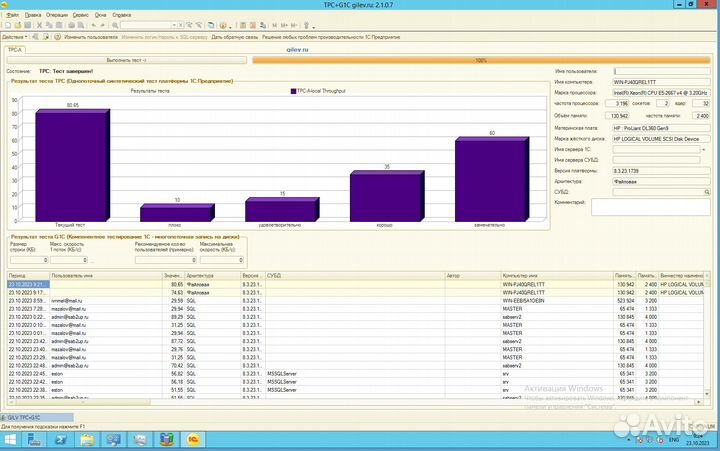Click the table vertical scrollbar down arrow
The image size is (720, 451).
click(707, 394)
